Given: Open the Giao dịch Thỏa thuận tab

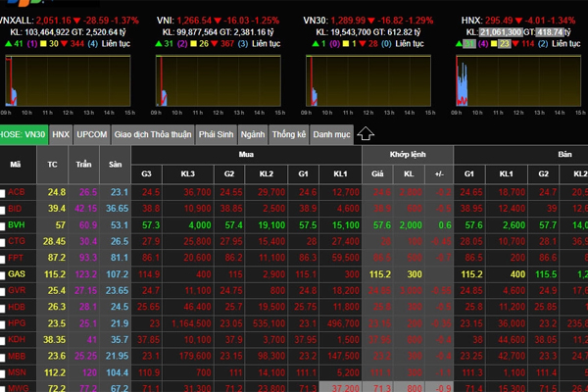Looking at the screenshot, I should tap(152, 133).
